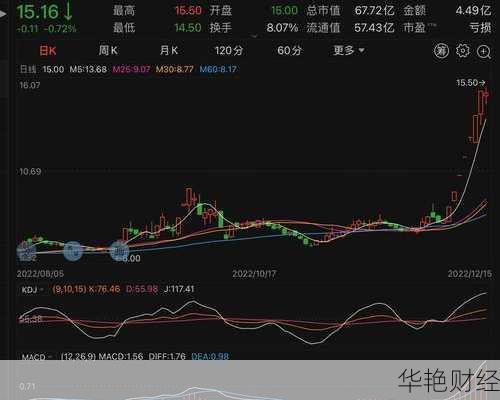
Task: Switch to the 日K daily chart tab
Action: [48, 51]
